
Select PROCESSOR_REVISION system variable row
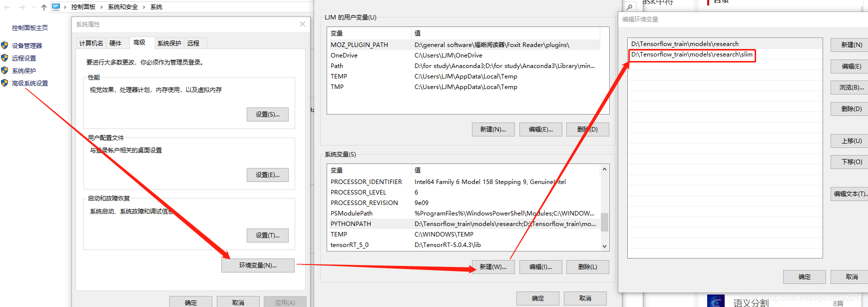(x=464, y=203)
